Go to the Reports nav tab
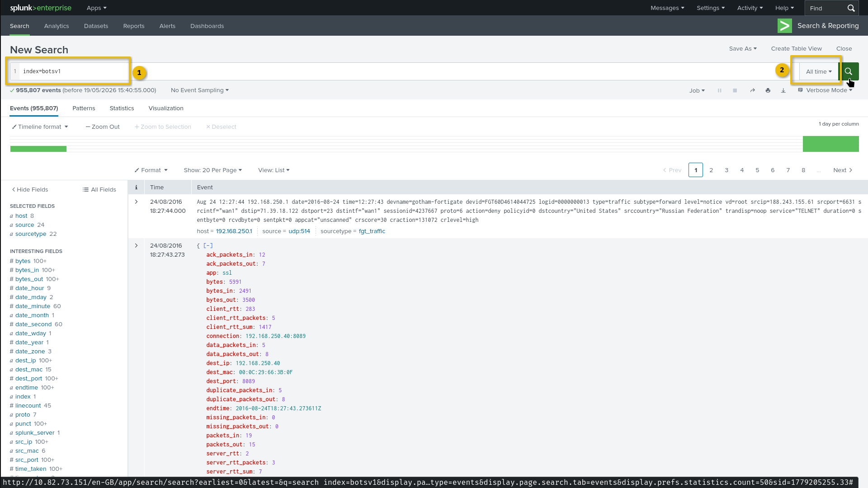Image resolution: width=868 pixels, height=488 pixels. coord(134,26)
